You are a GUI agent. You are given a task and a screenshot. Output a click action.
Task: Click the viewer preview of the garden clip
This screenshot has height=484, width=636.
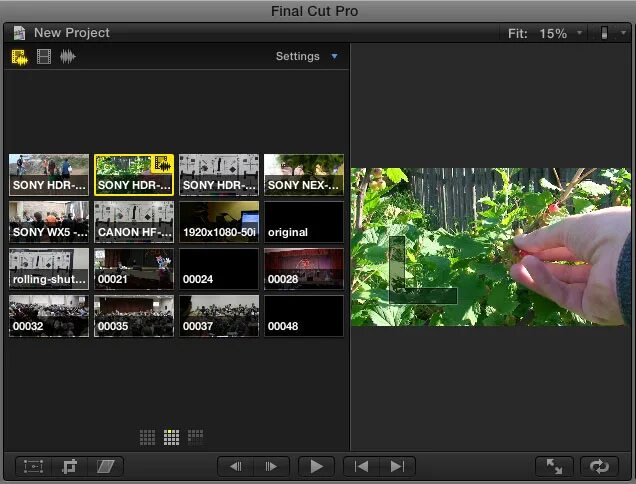pyautogui.click(x=490, y=247)
